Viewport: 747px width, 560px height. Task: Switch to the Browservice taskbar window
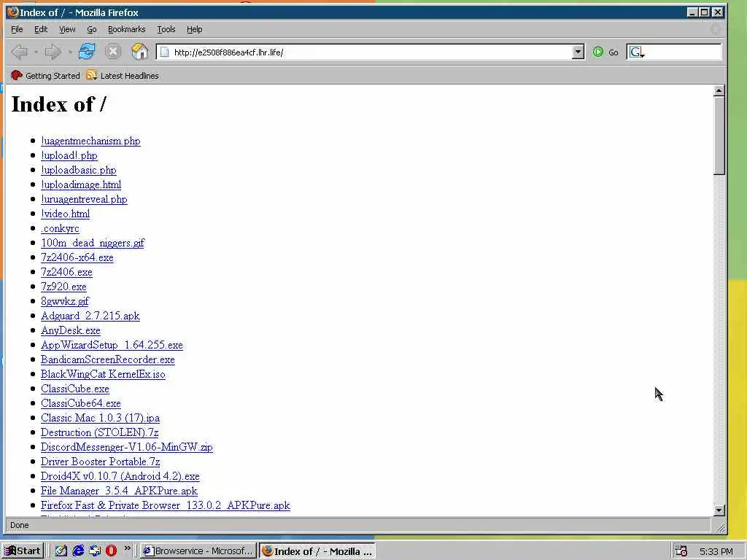click(x=198, y=551)
